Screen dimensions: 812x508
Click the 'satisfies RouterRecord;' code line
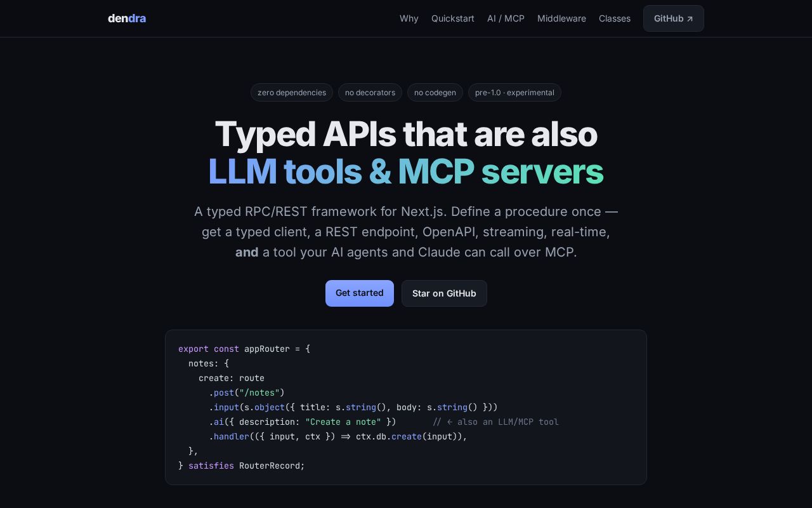[242, 466]
